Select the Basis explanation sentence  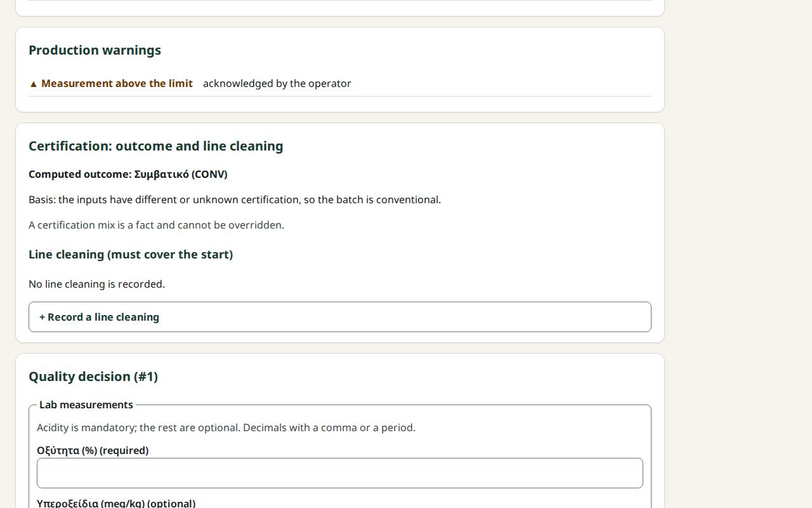(235, 199)
